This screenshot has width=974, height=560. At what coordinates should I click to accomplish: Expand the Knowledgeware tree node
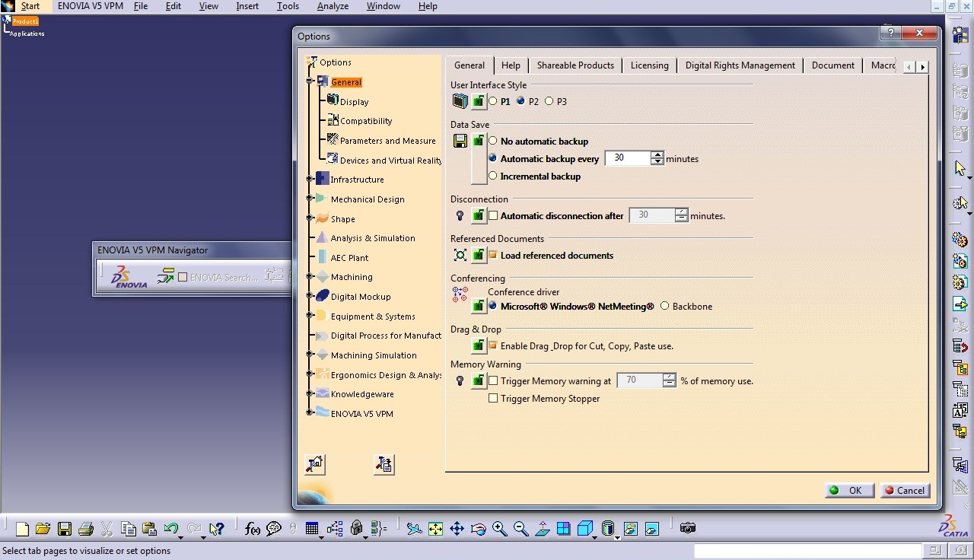tap(310, 394)
